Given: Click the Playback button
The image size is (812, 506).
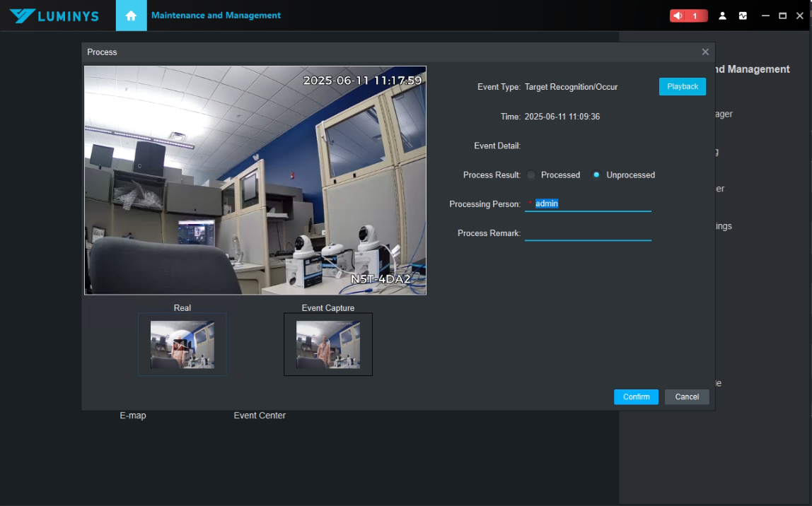Looking at the screenshot, I should coord(683,86).
